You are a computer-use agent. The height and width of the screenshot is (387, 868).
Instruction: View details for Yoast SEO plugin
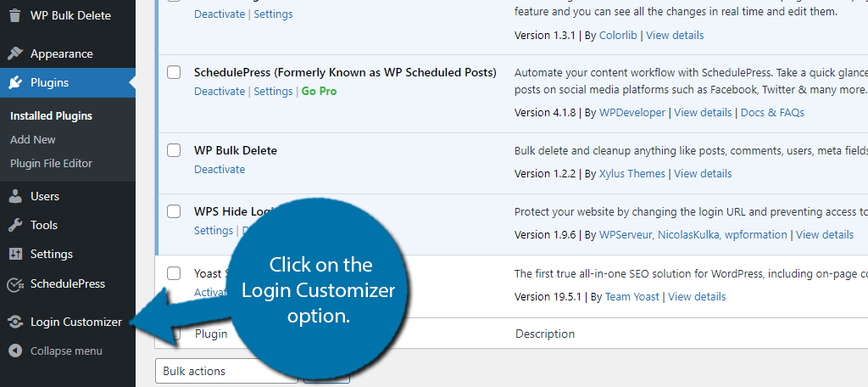[x=697, y=297]
